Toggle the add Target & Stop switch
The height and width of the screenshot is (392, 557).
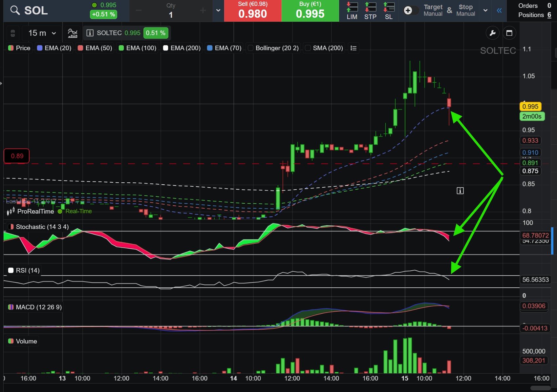(411, 10)
